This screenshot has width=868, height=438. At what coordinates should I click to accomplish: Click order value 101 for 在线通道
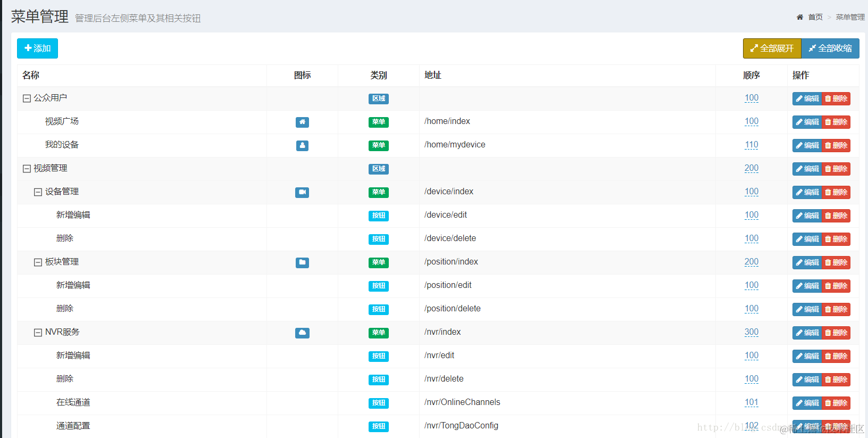click(x=752, y=402)
